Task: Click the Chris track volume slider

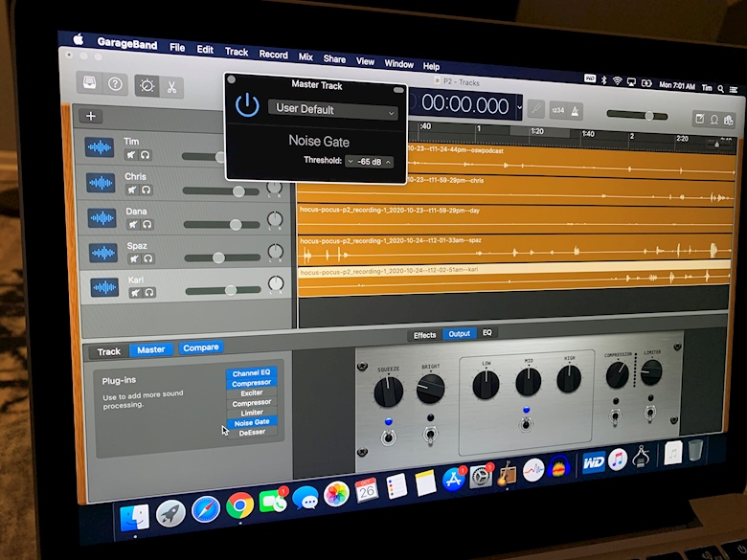Action: coord(220,191)
